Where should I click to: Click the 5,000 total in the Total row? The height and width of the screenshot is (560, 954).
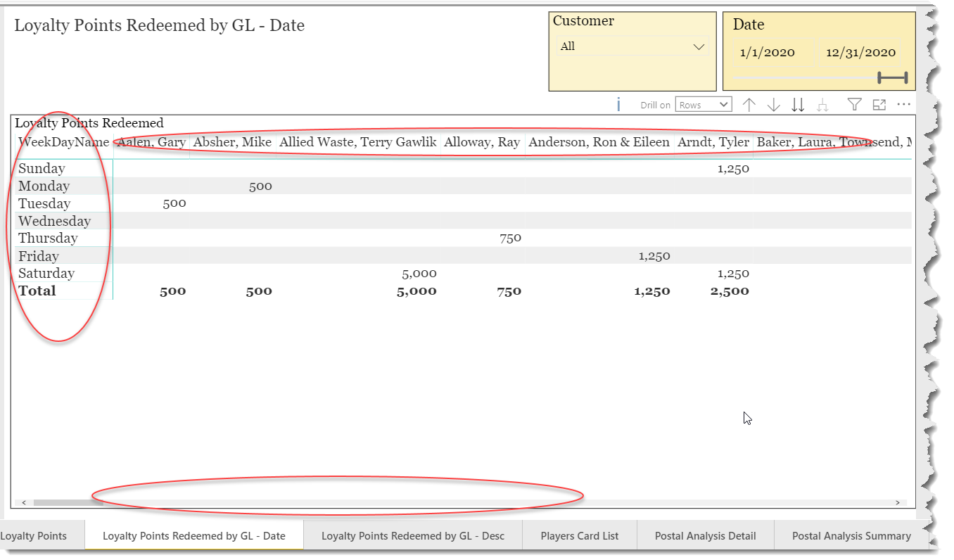pos(416,291)
